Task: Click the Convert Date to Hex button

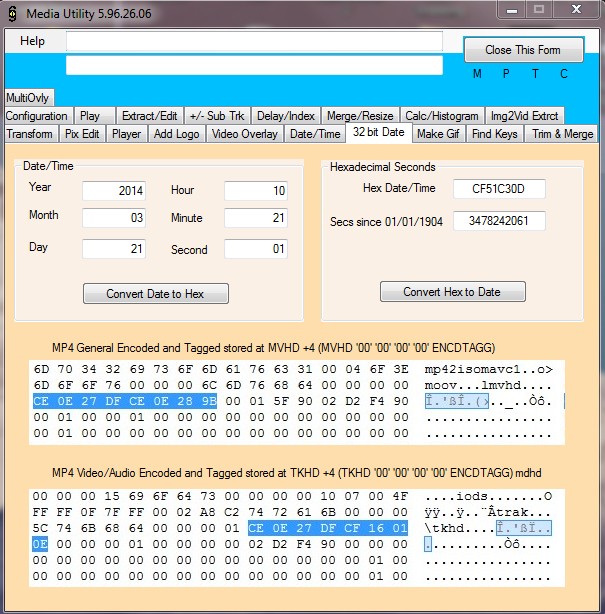Action: click(156, 294)
